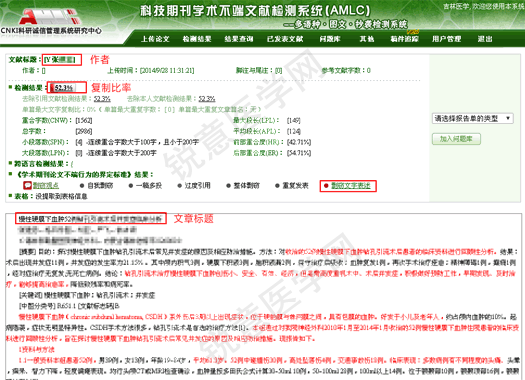The height and width of the screenshot is (380, 525).
Task: Open the 请选择报告单的类型 dropdown
Action: (472, 119)
